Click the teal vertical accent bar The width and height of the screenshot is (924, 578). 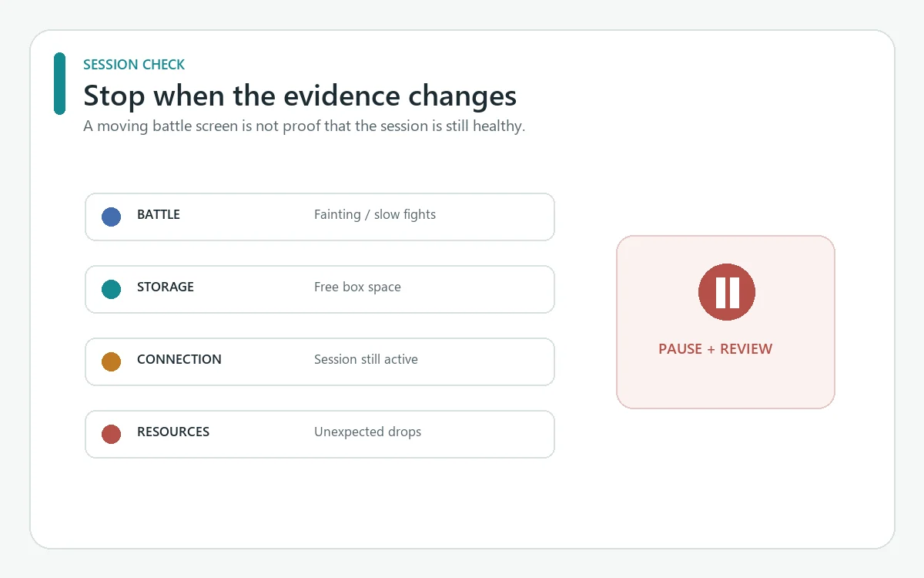point(59,83)
